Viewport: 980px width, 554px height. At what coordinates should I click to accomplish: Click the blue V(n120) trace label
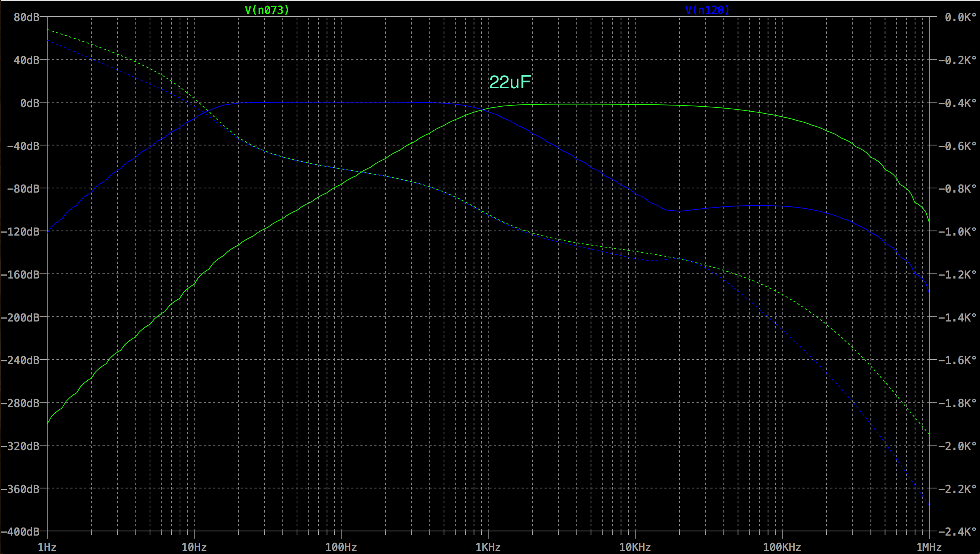coord(707,10)
